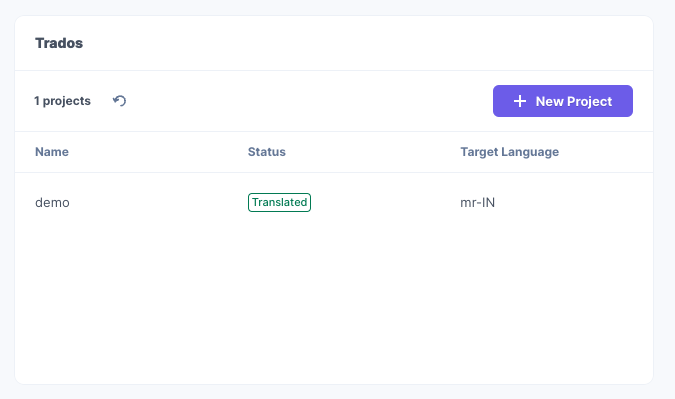Refresh the projects list with the reload icon
675x399 pixels.
pos(119,101)
